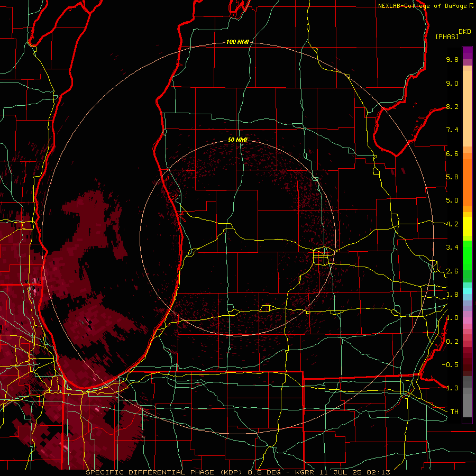476x476 pixels.
Task: Pick the purple top segment of the color bar
Action: 467,53
